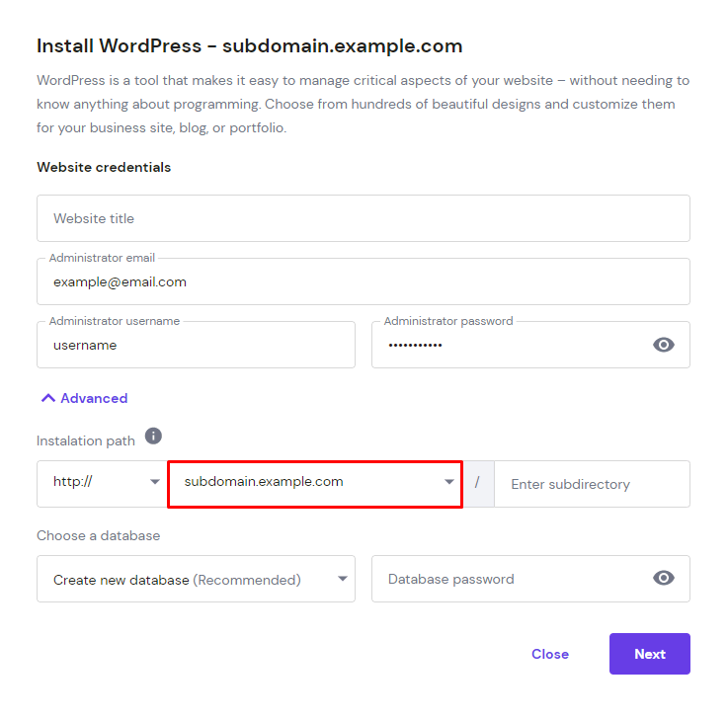Click the slash separator before subdirectory
The image size is (728, 719).
[x=478, y=483]
